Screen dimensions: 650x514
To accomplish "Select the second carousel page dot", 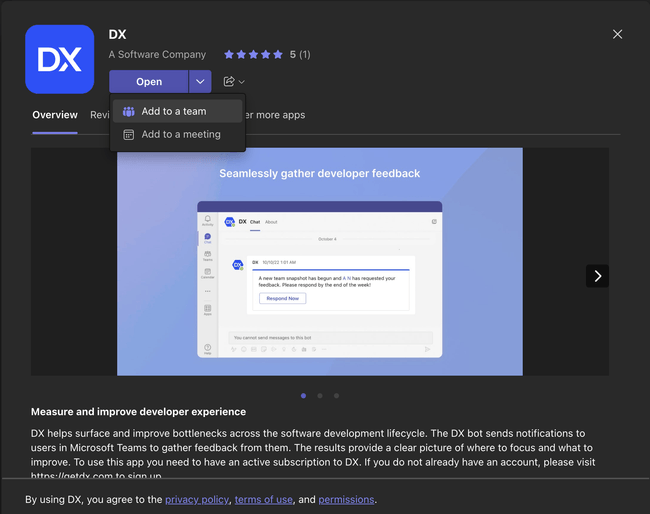I will pyautogui.click(x=320, y=396).
